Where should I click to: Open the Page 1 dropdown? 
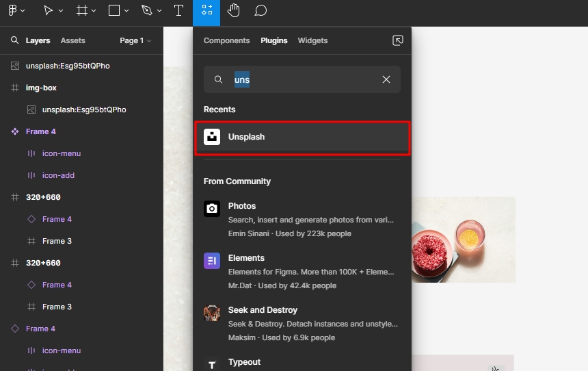pyautogui.click(x=135, y=40)
